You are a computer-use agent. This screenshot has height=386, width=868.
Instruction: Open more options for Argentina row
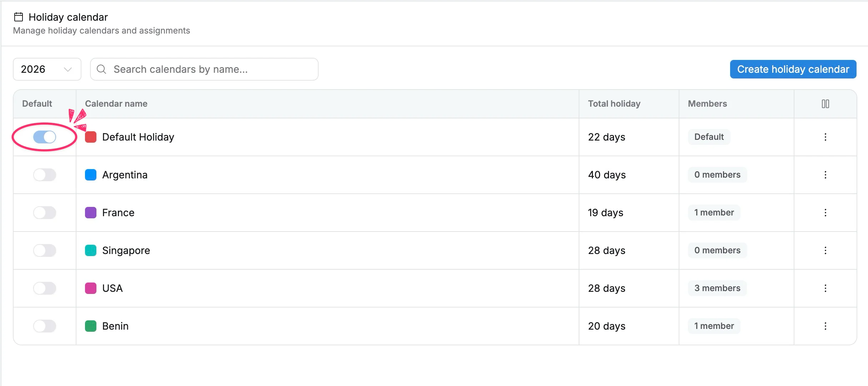(x=825, y=175)
